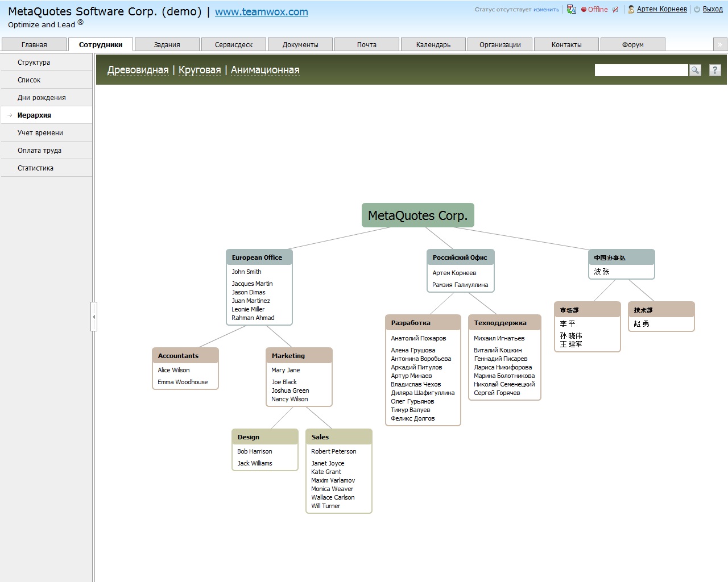Click Михаил Игнатьев in Техподдержка
The image size is (728, 582).
pos(499,338)
